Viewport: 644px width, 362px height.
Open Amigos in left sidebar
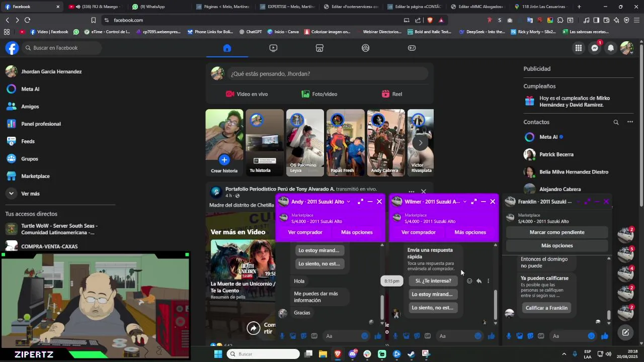(x=30, y=107)
